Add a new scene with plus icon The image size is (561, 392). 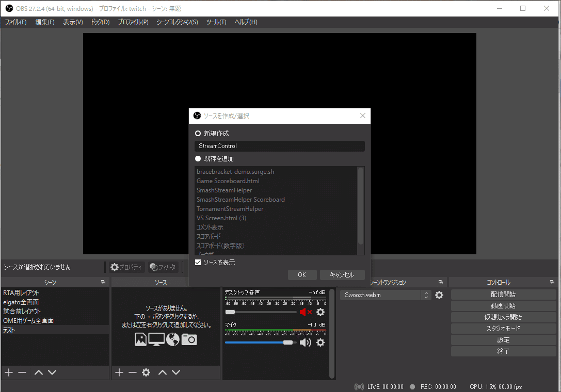(x=9, y=372)
